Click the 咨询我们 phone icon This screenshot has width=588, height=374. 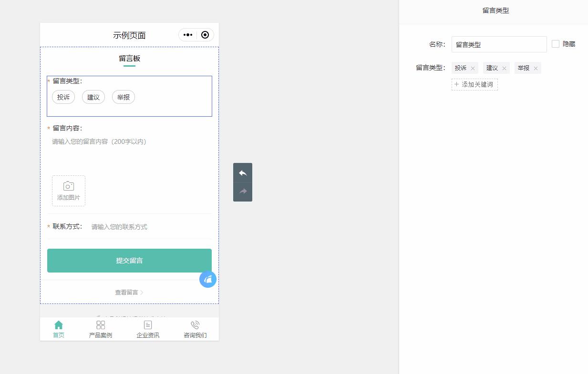(x=195, y=324)
